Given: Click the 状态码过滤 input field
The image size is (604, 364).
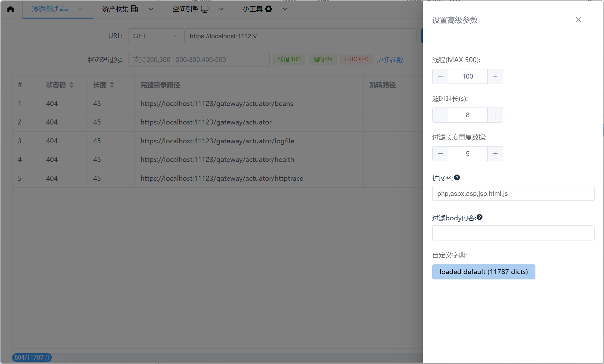Looking at the screenshot, I should [x=199, y=59].
